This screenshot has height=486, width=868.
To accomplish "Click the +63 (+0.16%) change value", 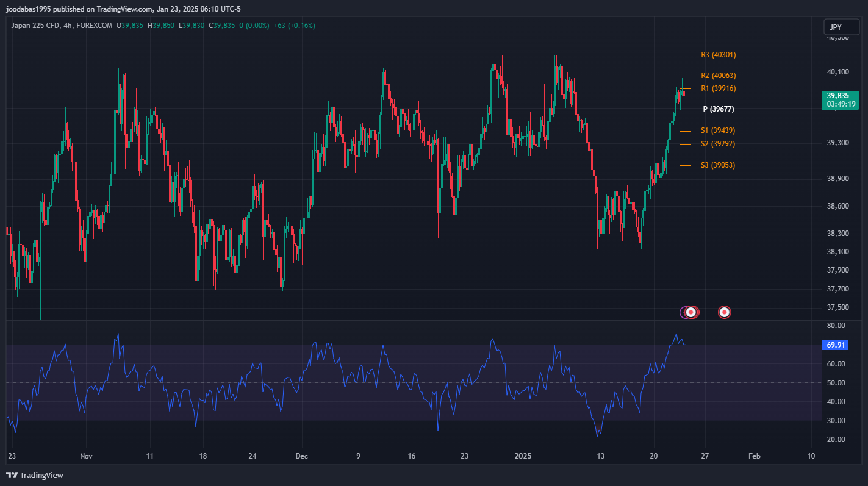I will coord(295,26).
